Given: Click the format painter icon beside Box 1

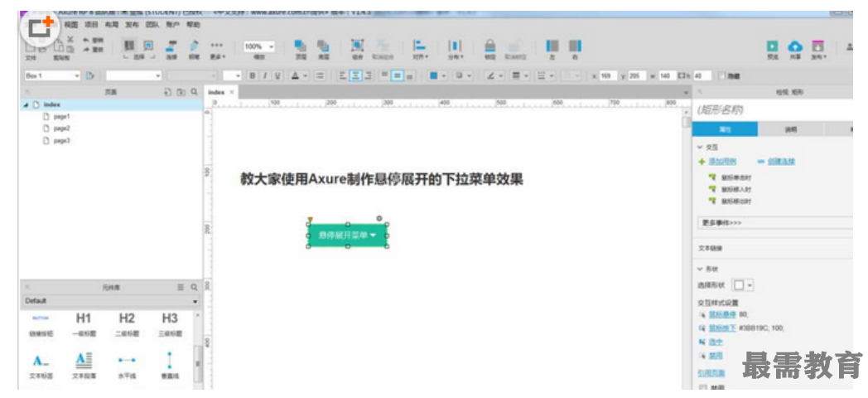Looking at the screenshot, I should [x=90, y=75].
